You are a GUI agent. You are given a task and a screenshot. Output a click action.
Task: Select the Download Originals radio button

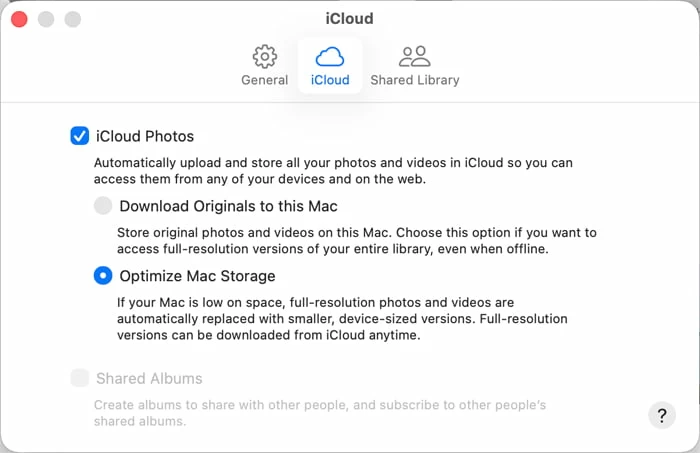tap(103, 206)
